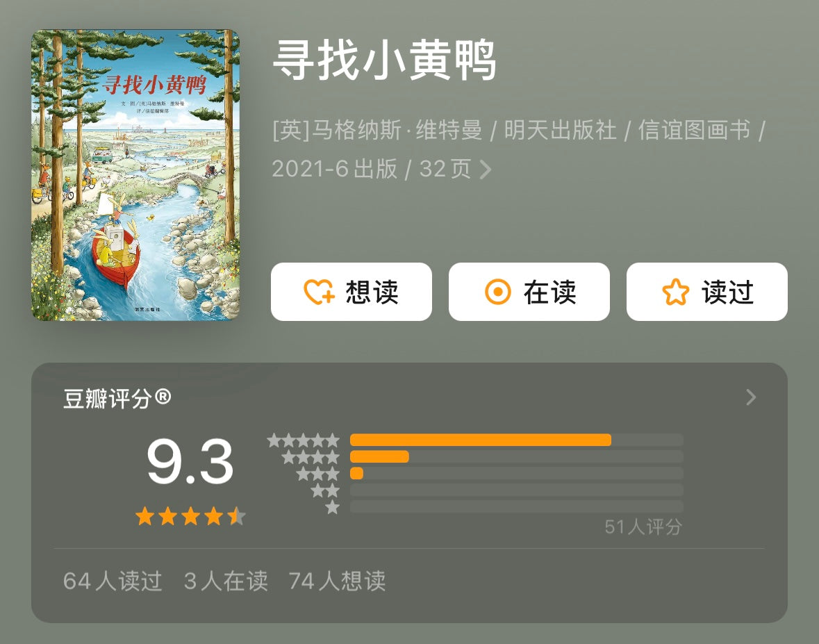Mark the book as 读过

click(706, 292)
